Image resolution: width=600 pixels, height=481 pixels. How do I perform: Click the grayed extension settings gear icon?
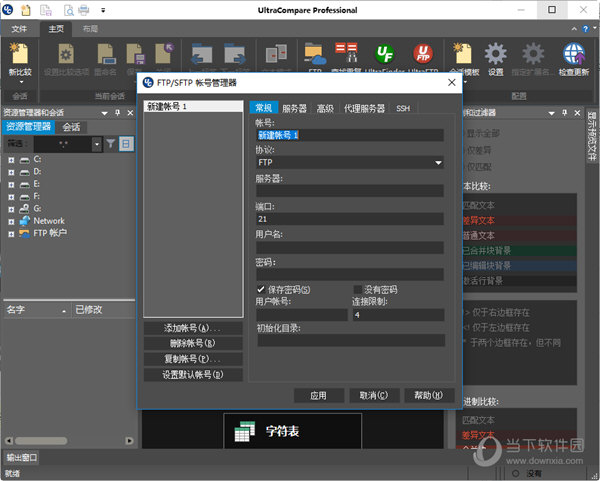coord(533,54)
